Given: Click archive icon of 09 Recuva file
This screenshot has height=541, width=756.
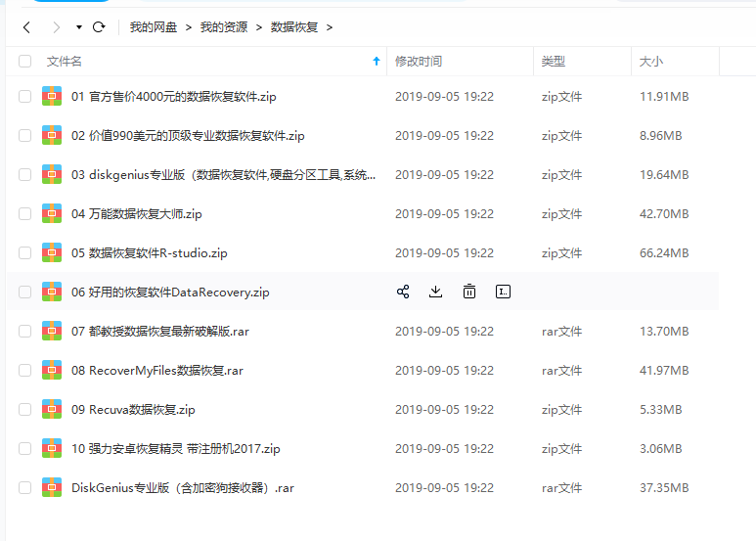Looking at the screenshot, I should 52,409.
